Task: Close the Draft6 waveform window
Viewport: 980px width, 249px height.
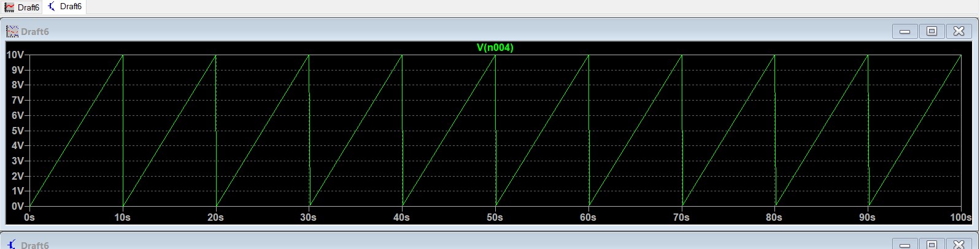Action: (x=959, y=31)
